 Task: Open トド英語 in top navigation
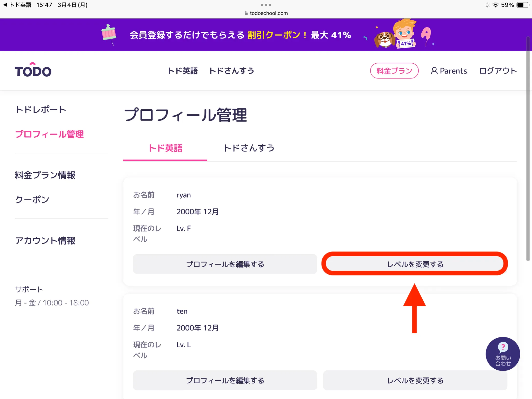183,71
